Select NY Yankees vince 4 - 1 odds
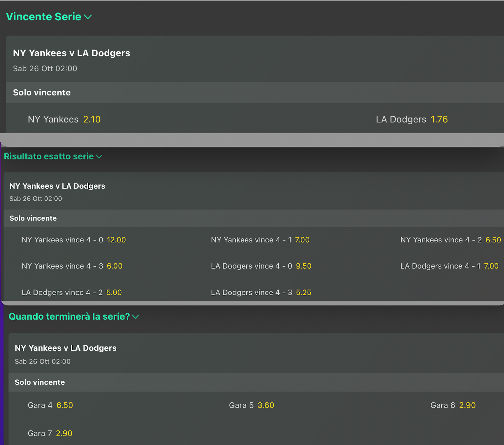The width and height of the screenshot is (504, 445). point(302,240)
